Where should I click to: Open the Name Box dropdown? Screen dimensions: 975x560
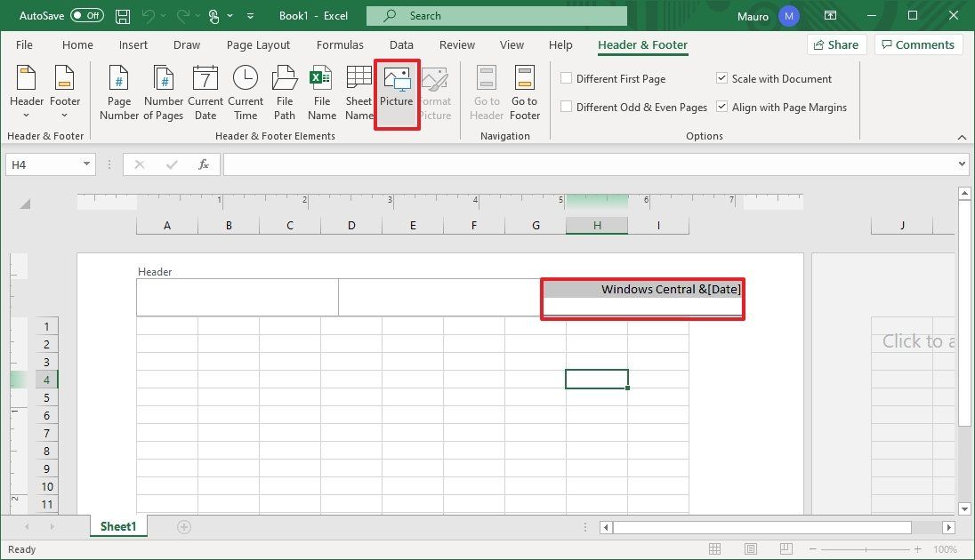(86, 164)
